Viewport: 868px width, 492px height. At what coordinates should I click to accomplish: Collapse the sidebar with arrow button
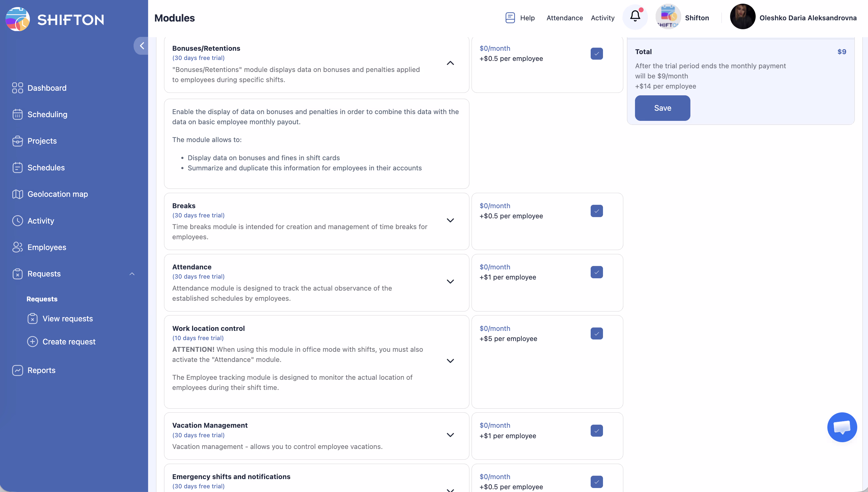click(x=142, y=46)
